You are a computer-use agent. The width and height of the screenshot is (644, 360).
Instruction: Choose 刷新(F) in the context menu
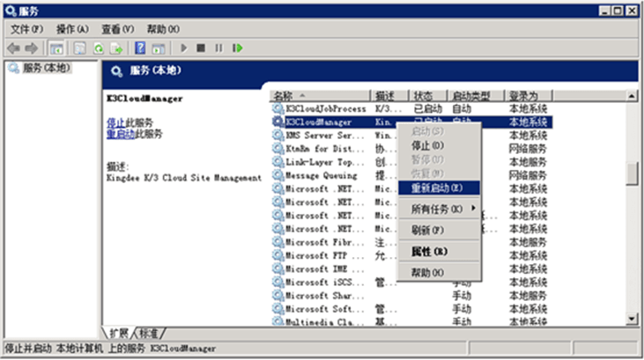pyautogui.click(x=439, y=231)
